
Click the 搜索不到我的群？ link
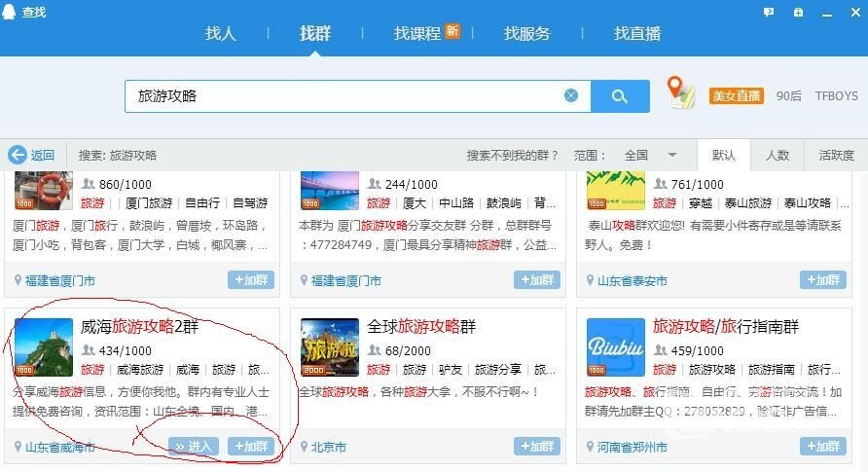click(513, 155)
